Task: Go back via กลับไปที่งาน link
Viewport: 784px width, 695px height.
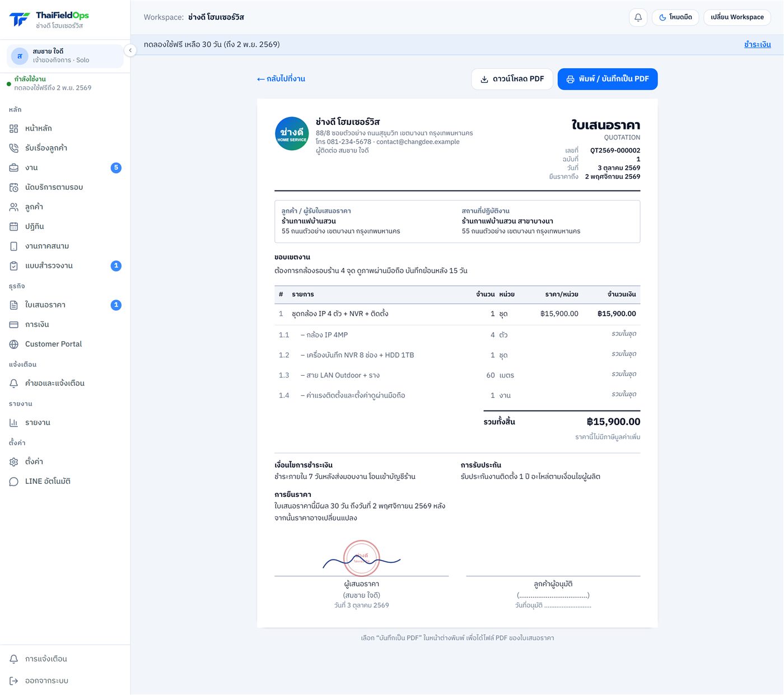Action: [281, 79]
